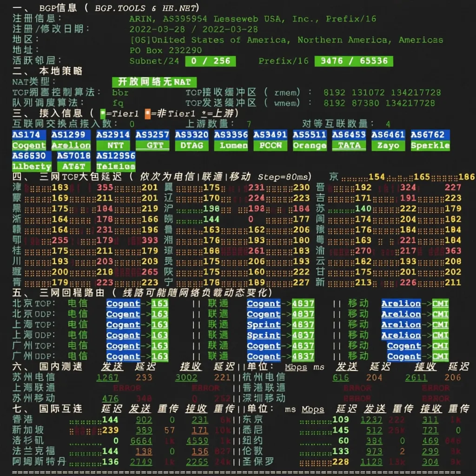Select the 'fq' queue scheduler value
The image size is (476, 476).
[118, 103]
